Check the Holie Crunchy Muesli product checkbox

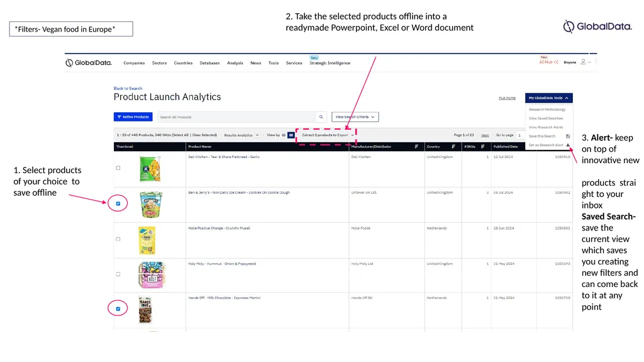coord(118,239)
